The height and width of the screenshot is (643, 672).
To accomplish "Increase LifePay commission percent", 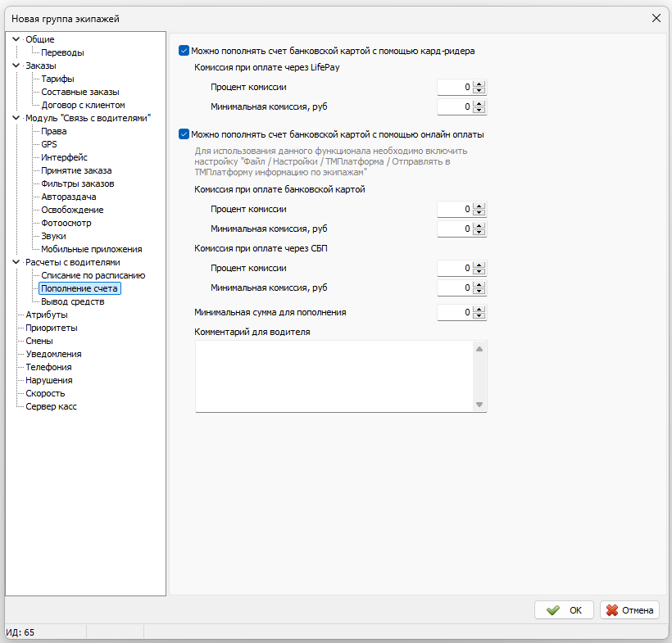I will pyautogui.click(x=479, y=84).
